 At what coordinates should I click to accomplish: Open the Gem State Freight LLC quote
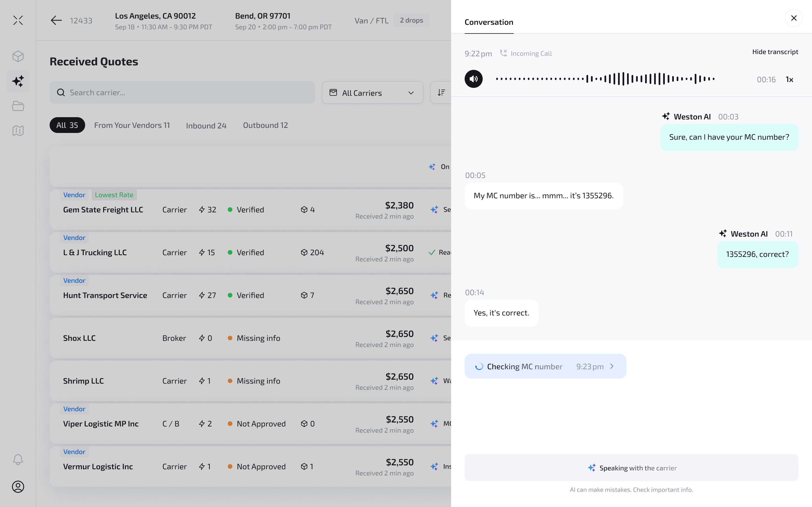[103, 210]
